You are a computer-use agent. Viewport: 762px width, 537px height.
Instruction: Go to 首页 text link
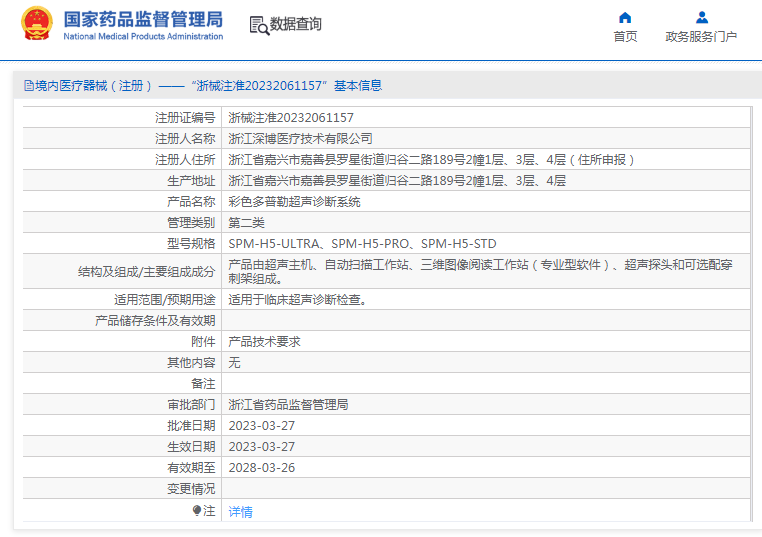click(x=625, y=36)
